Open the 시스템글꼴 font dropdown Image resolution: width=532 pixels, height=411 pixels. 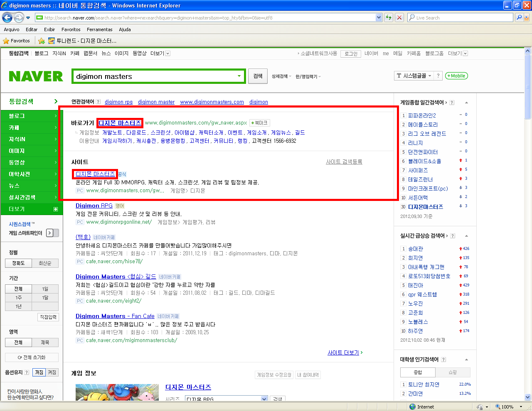(414, 76)
